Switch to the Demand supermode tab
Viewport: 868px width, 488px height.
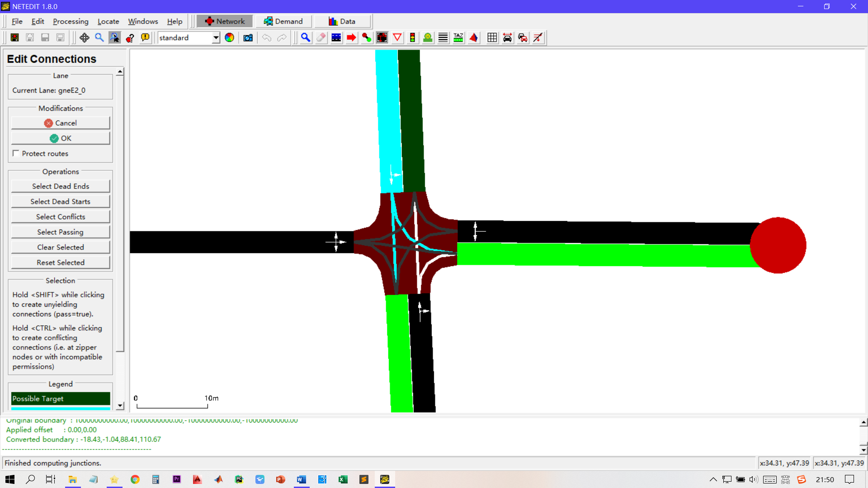[x=283, y=21]
